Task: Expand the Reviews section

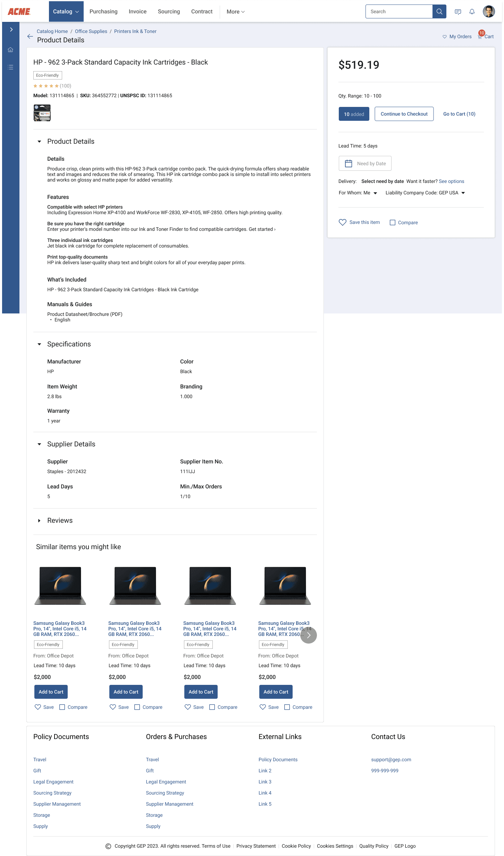Action: 39,520
